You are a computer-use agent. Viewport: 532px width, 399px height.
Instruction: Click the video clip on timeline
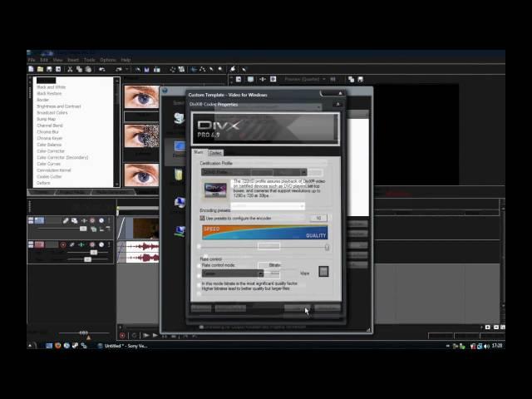[139, 229]
